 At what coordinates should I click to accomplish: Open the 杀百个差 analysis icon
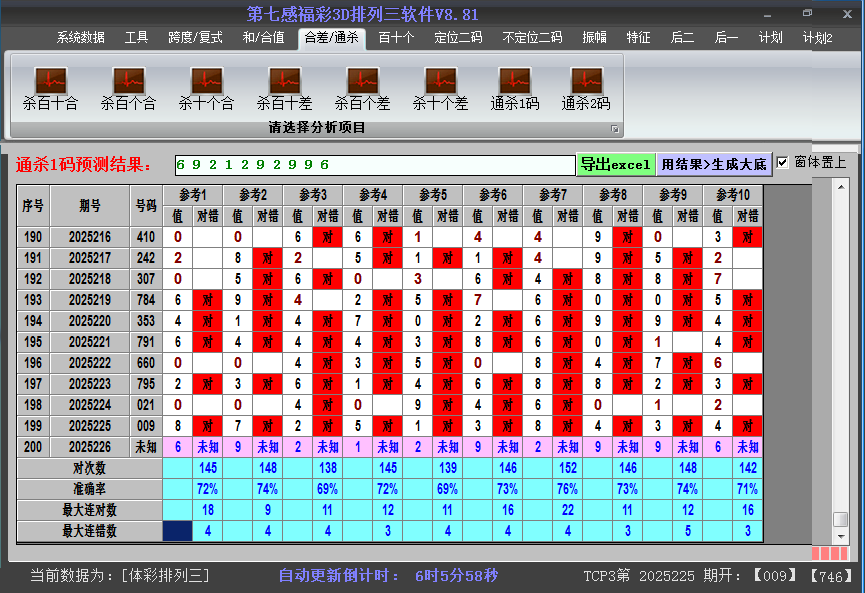click(x=362, y=88)
